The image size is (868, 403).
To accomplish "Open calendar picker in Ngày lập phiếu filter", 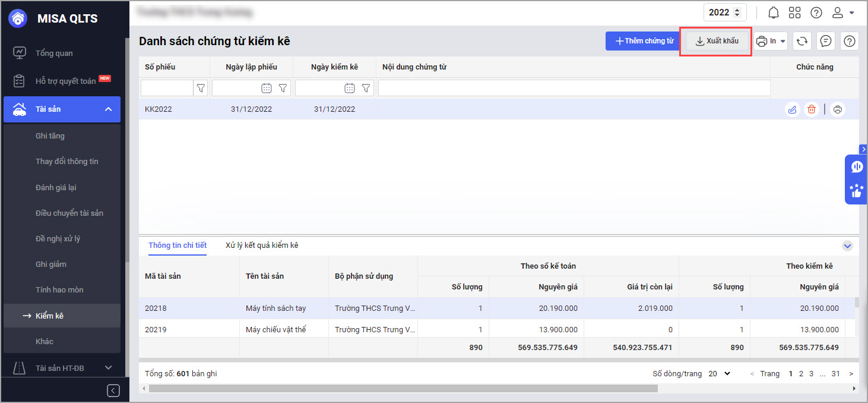I will 267,88.
